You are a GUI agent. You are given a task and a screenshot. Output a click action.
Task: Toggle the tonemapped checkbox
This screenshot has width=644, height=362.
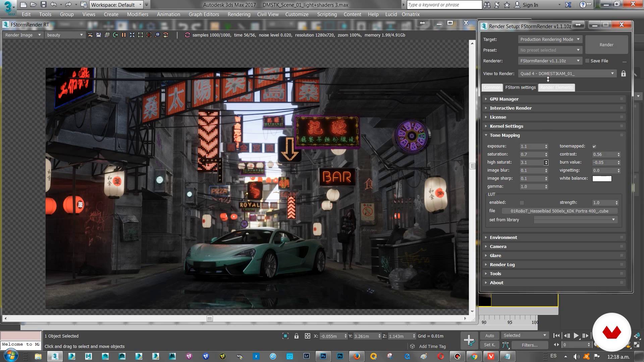(594, 146)
